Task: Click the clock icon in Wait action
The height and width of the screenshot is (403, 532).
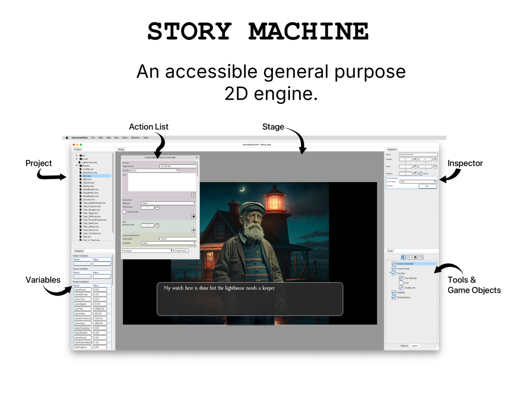Action: tap(194, 230)
